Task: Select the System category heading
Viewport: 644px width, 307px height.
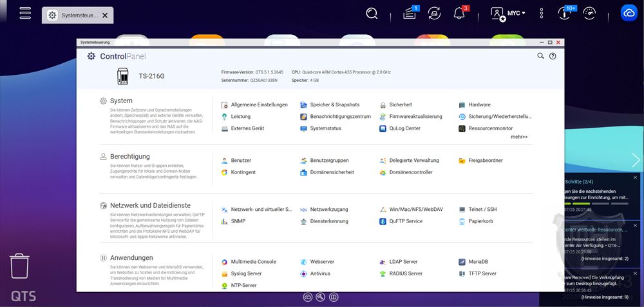Action: coord(121,101)
